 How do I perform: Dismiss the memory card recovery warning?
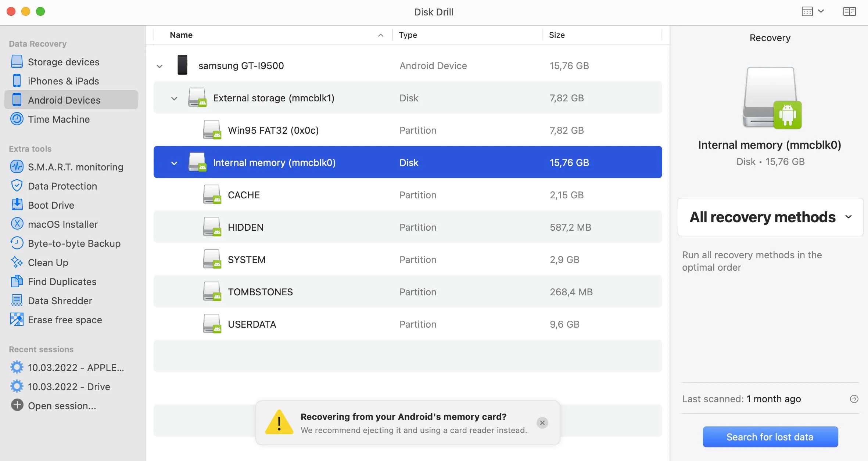tap(542, 423)
